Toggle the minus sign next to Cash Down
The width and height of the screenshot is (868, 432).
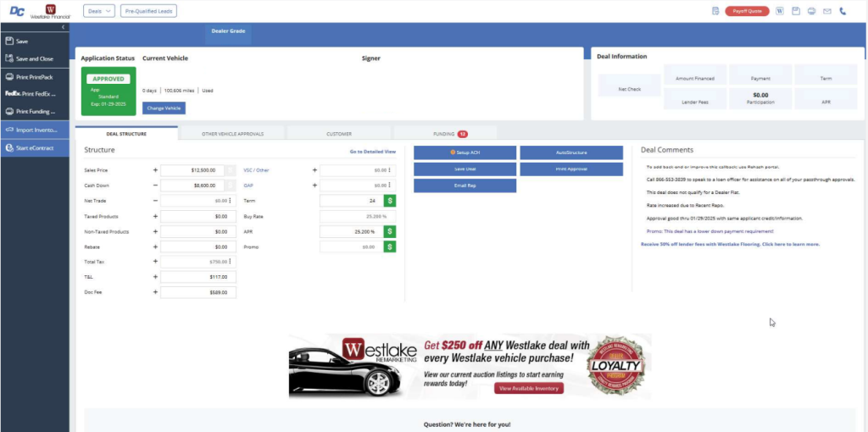coord(155,186)
